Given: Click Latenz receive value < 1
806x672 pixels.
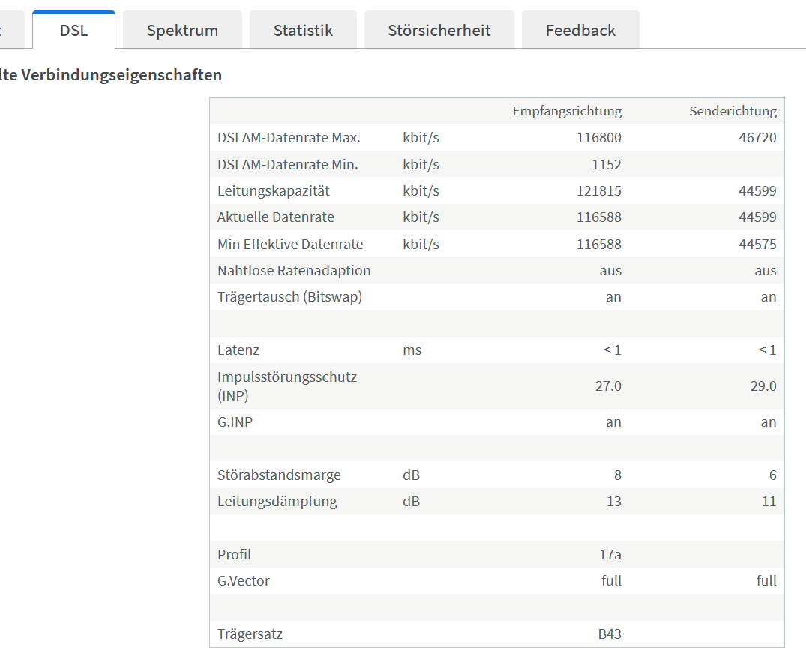Looking at the screenshot, I should click(612, 349).
